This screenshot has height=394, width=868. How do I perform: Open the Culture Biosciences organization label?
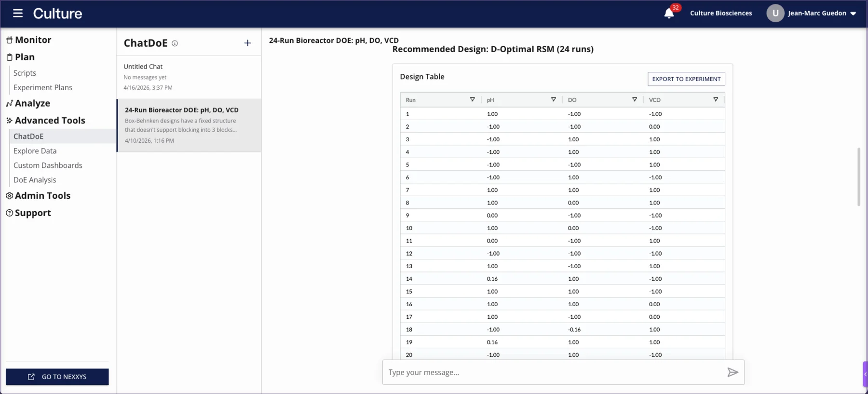[721, 14]
